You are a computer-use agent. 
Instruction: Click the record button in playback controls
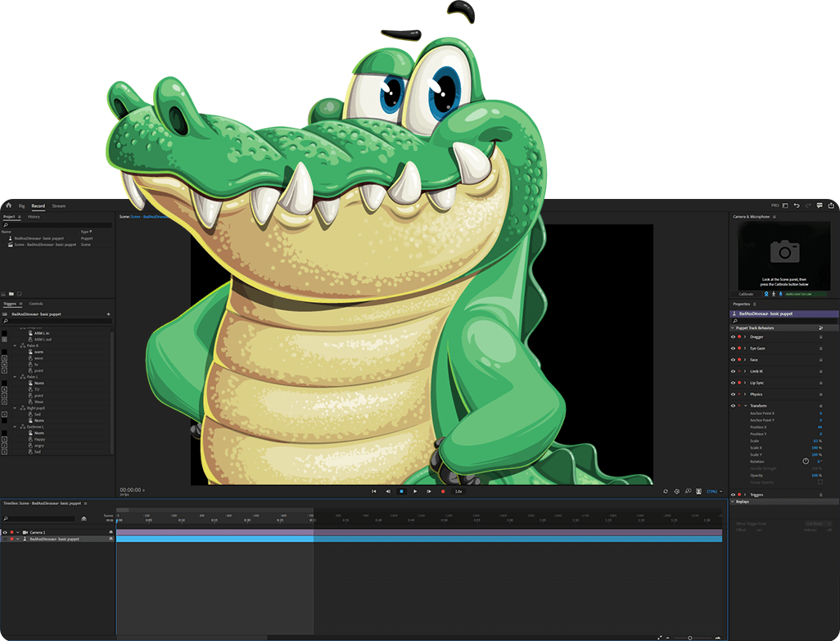[443, 491]
